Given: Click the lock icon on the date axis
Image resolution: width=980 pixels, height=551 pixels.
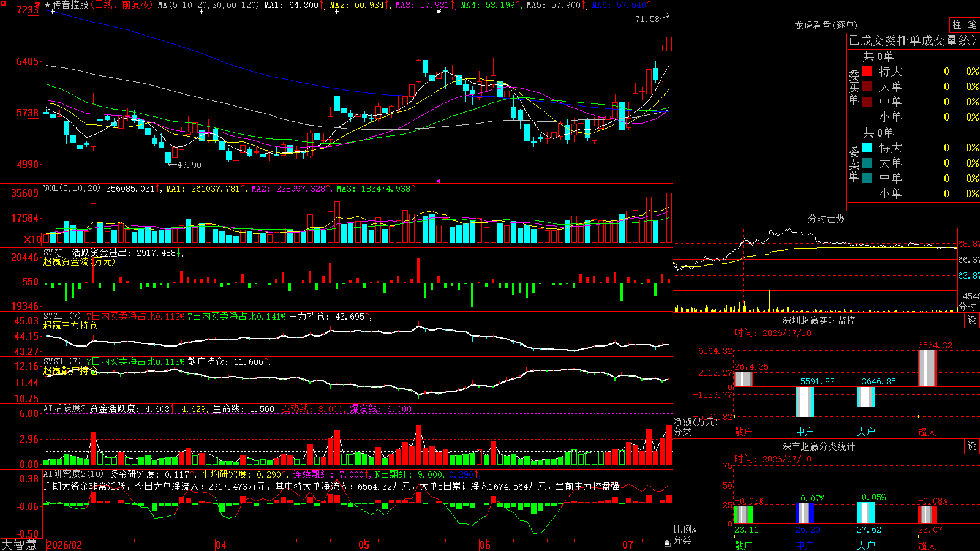Looking at the screenshot, I should point(667,544).
